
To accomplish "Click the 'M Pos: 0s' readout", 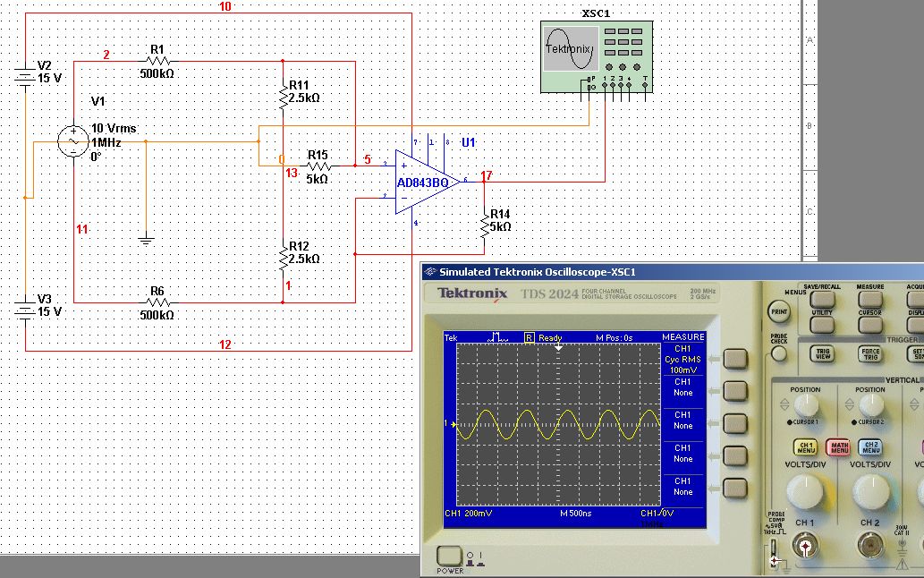I will [614, 337].
